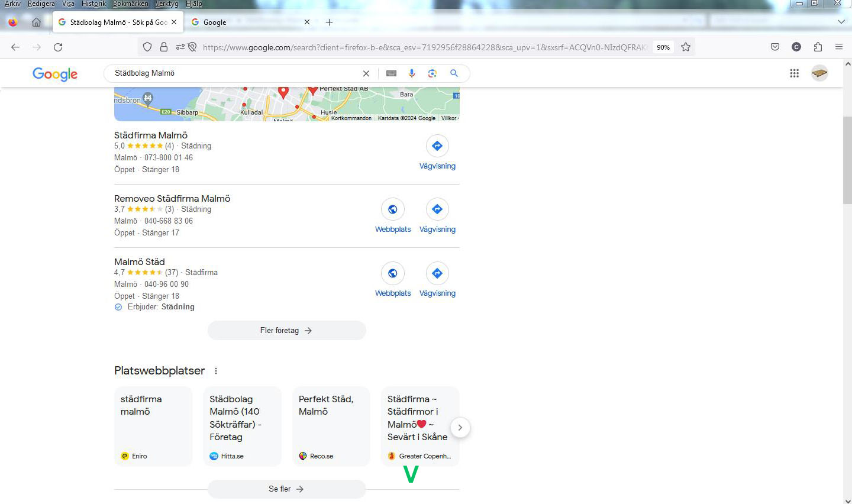The width and height of the screenshot is (852, 504).
Task: Open the Firefox home page
Action: coord(36,22)
